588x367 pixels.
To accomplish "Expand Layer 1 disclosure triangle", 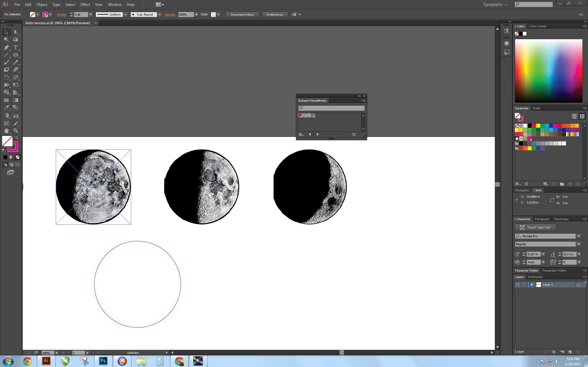I will 532,285.
